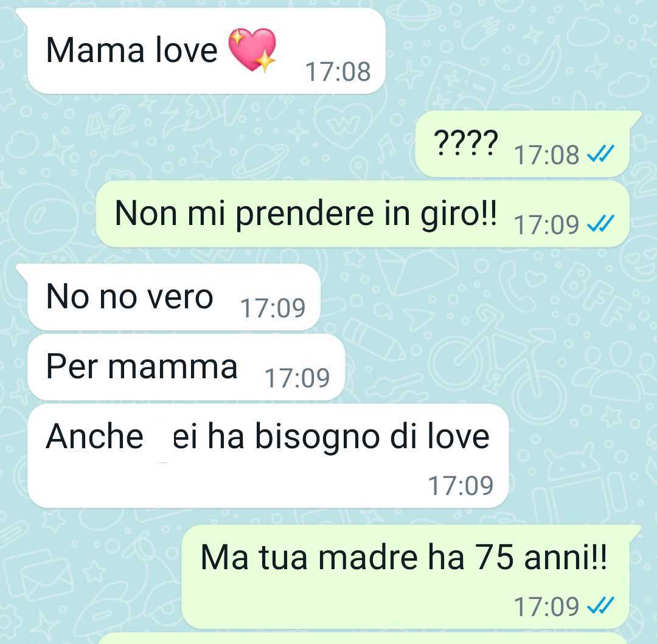The image size is (657, 644).
Task: Select the Mama love message bubble
Action: coord(206,50)
